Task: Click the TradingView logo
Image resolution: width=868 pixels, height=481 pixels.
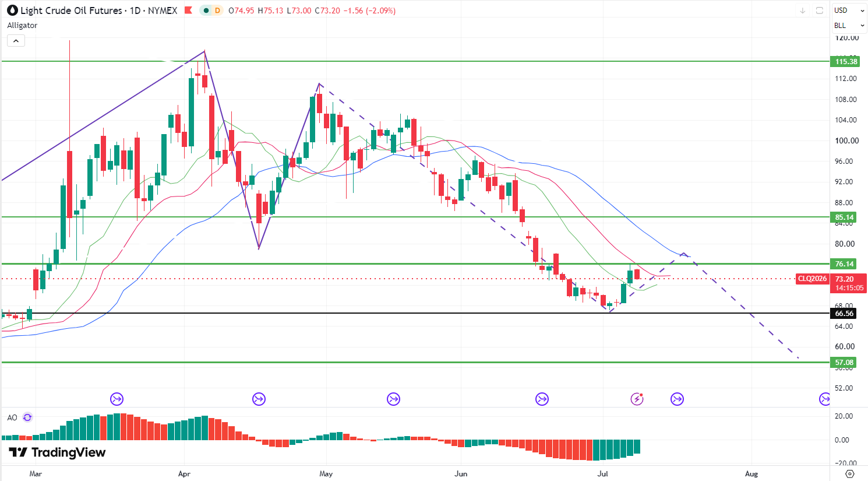Action: (57, 452)
